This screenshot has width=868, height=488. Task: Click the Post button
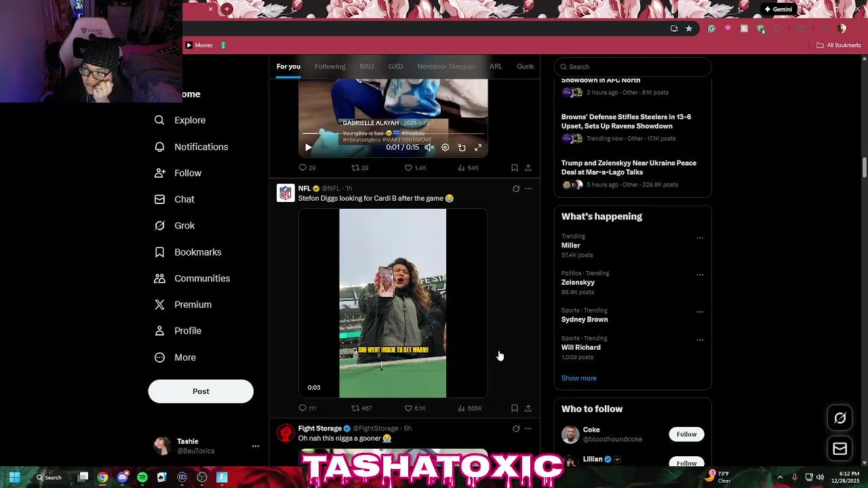pos(201,391)
